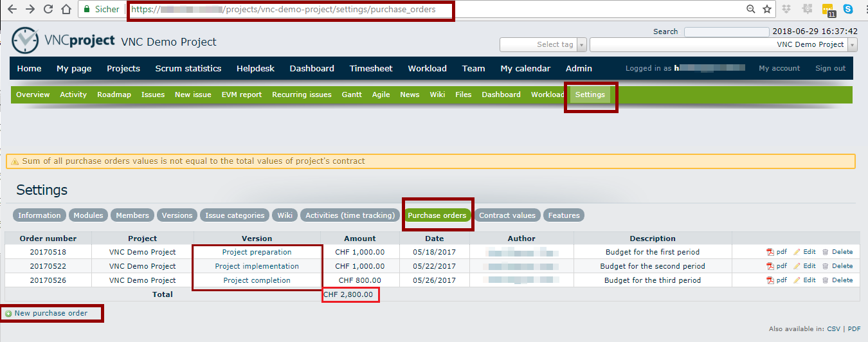Screen dimensions: 868x342
Task: Sign out of the application
Action: (830, 68)
